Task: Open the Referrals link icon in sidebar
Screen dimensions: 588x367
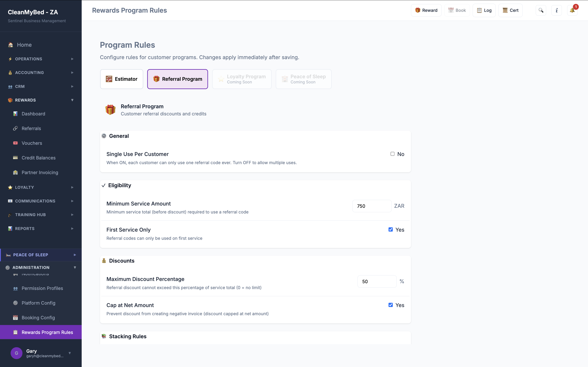Action: 15,128
